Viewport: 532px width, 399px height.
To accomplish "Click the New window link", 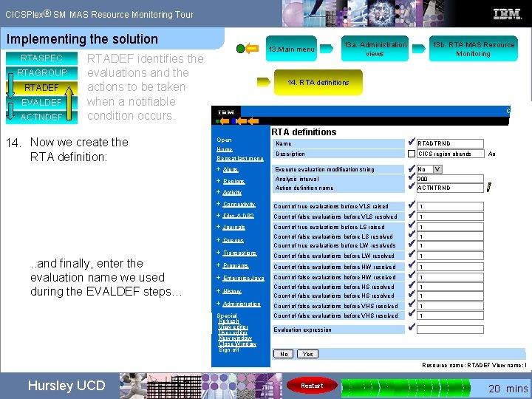I will (x=235, y=338).
